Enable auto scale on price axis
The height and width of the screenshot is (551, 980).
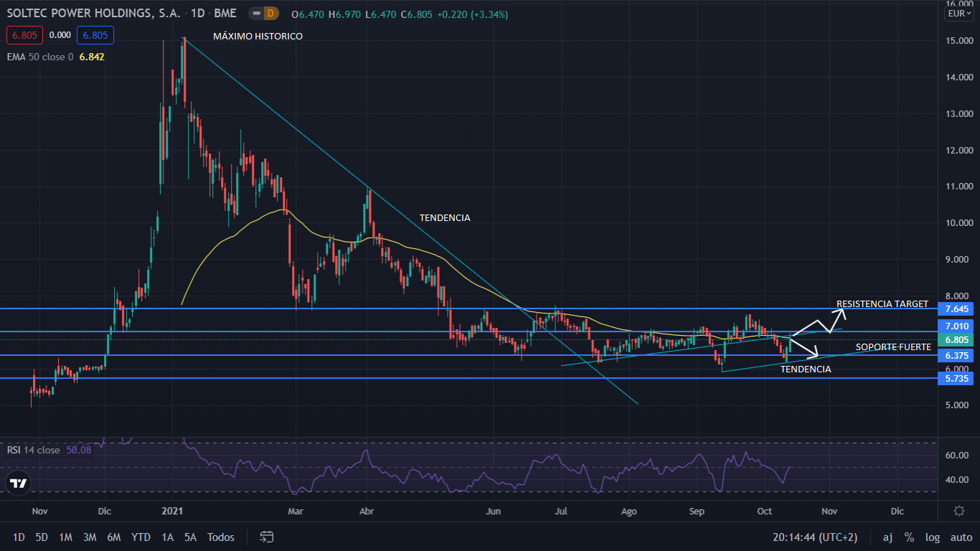tap(961, 537)
